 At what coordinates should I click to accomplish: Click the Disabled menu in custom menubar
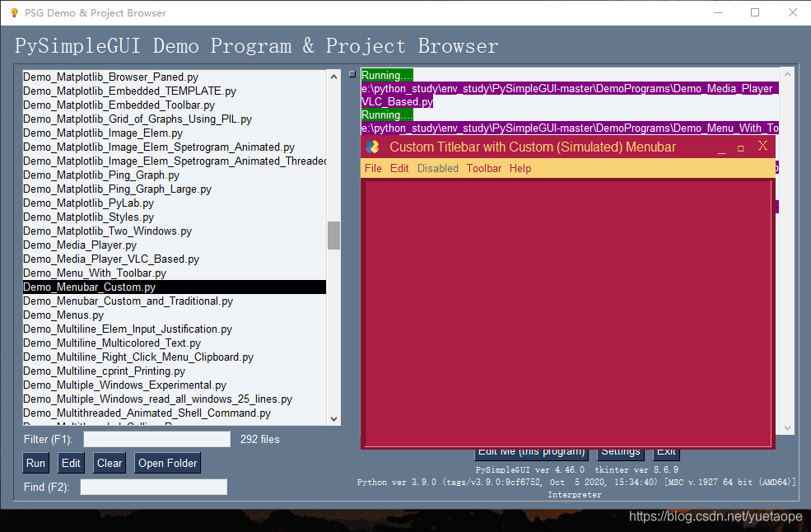click(437, 168)
